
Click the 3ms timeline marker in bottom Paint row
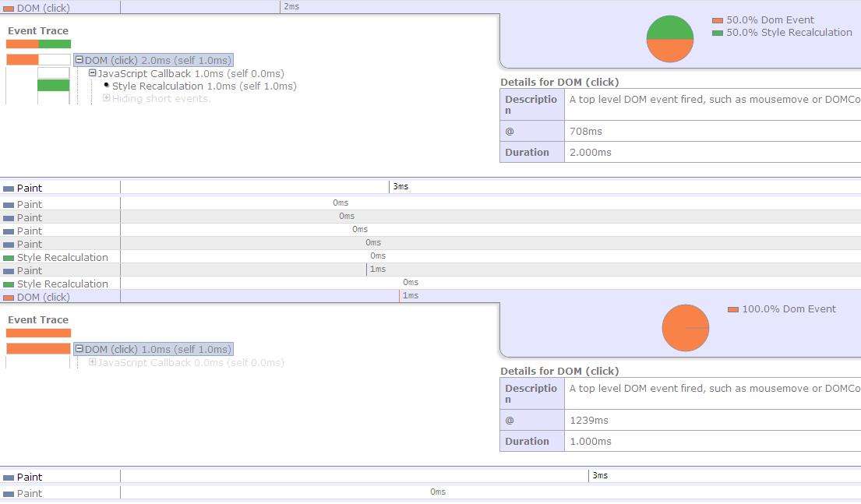[x=600, y=475]
